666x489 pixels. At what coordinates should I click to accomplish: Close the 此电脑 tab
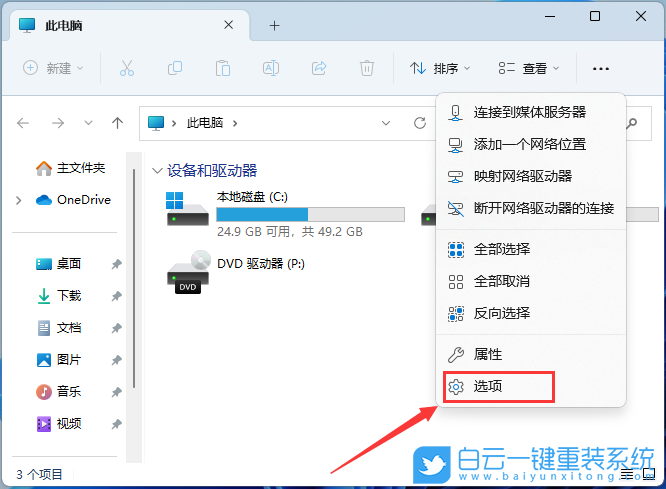point(229,25)
